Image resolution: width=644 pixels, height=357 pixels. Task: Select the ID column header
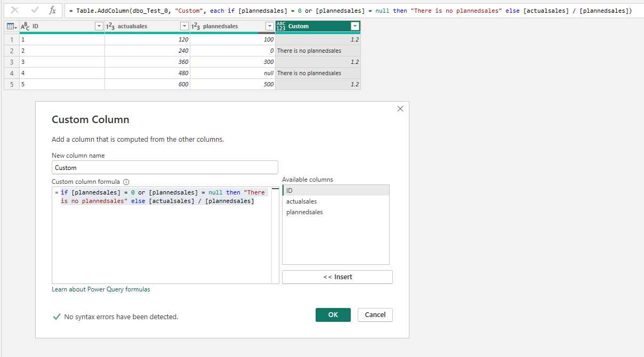62,26
